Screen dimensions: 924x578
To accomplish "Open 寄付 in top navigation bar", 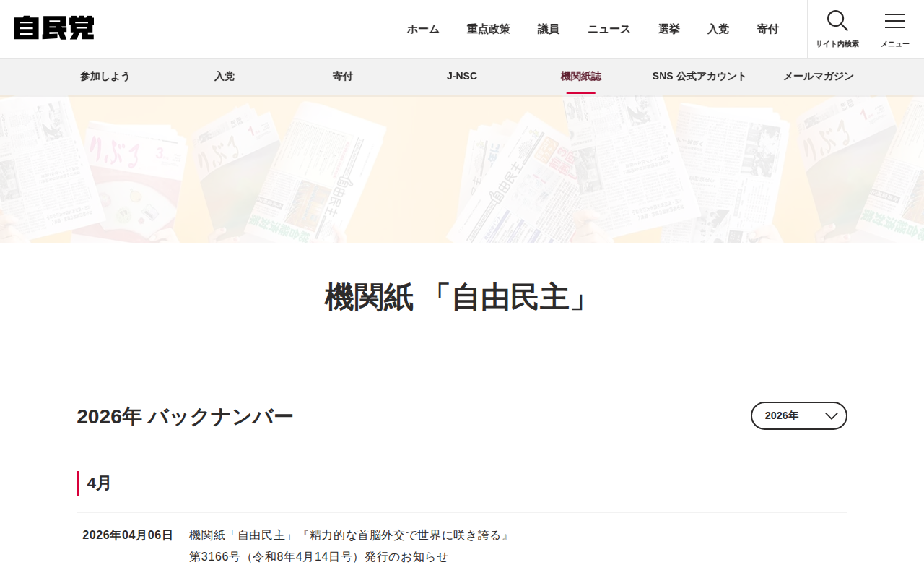I will click(x=768, y=29).
